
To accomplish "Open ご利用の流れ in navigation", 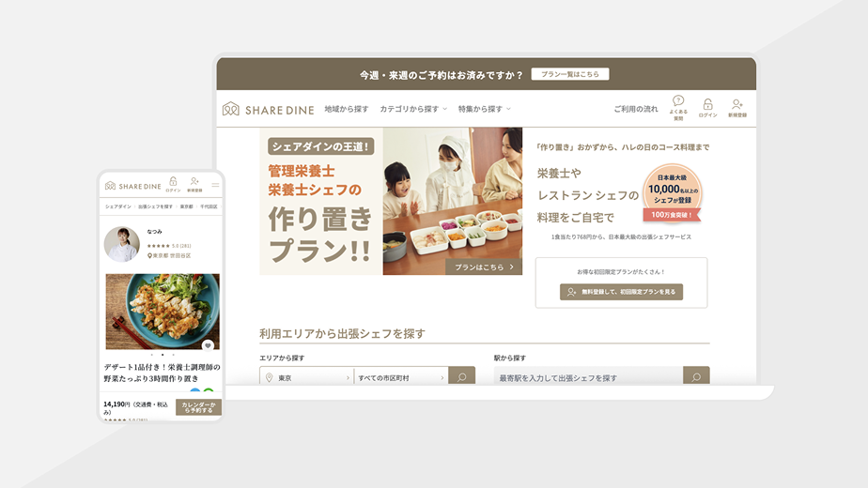I will (x=635, y=109).
